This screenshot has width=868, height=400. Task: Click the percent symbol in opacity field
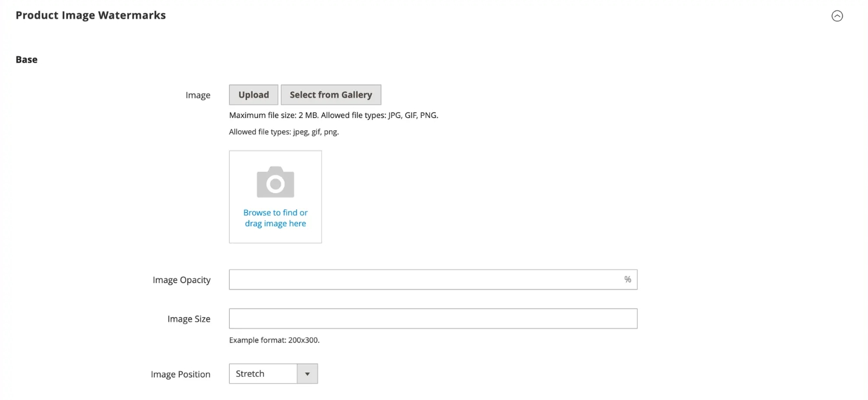[x=627, y=280]
